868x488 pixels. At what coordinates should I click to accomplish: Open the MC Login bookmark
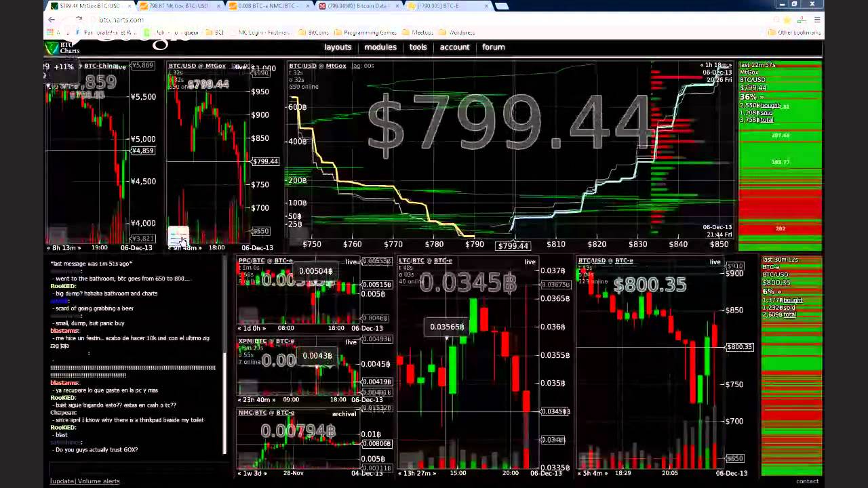coord(260,33)
